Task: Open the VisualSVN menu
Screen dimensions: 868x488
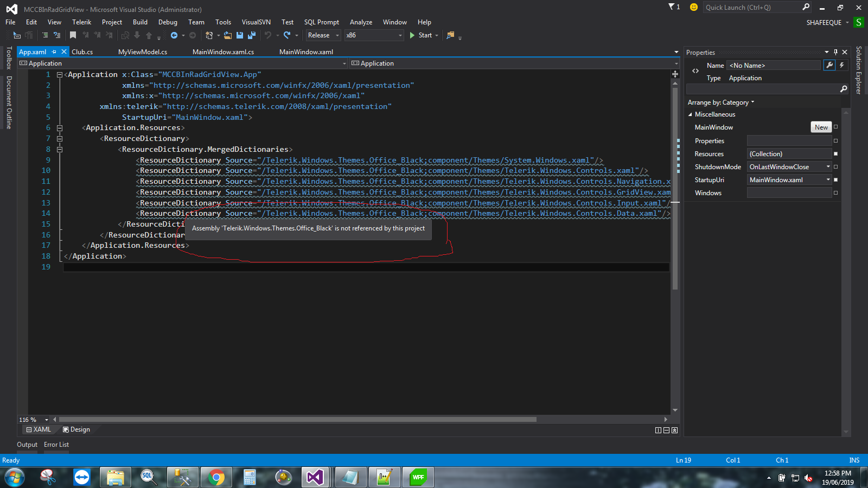Action: pos(256,22)
